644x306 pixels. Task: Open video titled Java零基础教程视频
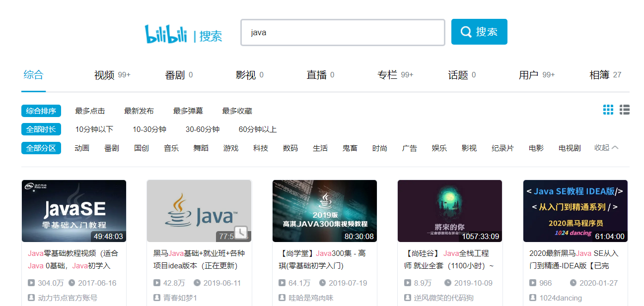[74, 259]
